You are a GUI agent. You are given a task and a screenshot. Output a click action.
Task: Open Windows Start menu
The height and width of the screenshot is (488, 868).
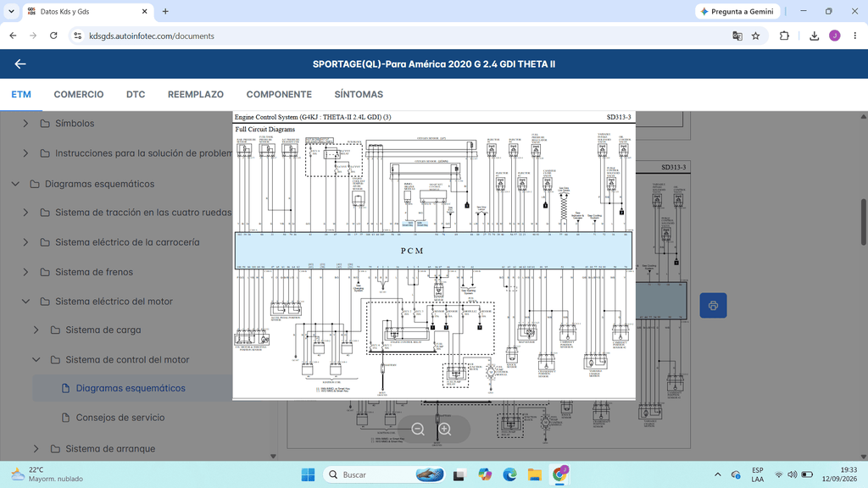click(308, 474)
